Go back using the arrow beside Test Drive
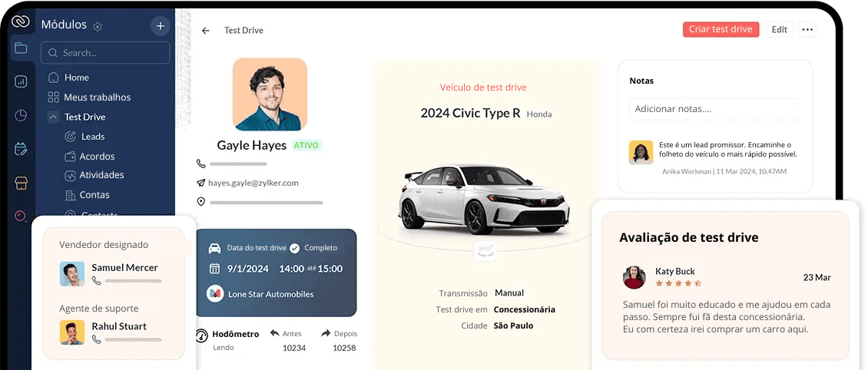The height and width of the screenshot is (370, 868). (206, 31)
